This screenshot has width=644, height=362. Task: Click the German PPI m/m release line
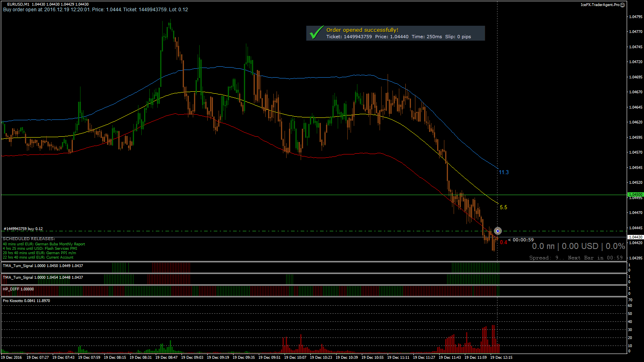coord(39,253)
